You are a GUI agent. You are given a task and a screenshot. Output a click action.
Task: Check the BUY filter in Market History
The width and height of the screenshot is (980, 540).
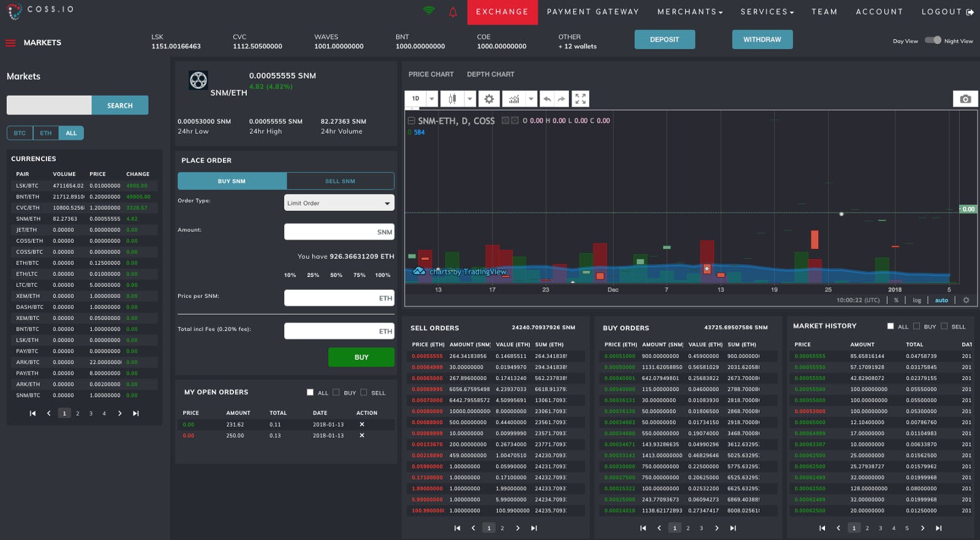point(916,326)
